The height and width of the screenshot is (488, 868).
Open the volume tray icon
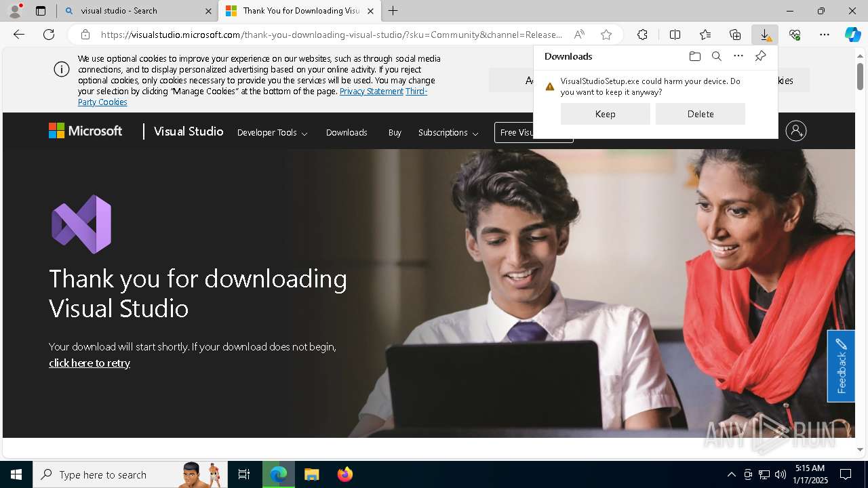pos(781,474)
